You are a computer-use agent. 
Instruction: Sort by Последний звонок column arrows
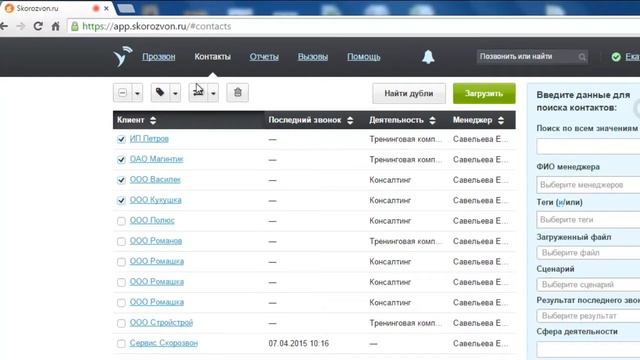click(x=350, y=120)
